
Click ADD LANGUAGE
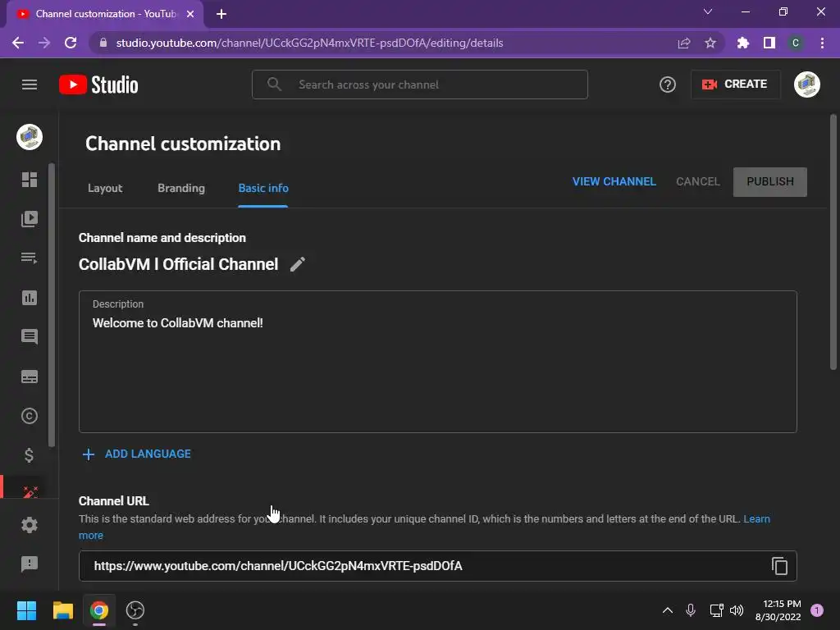tap(148, 454)
